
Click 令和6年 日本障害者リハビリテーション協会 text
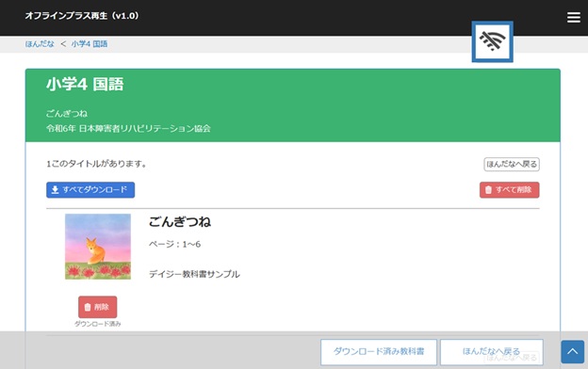coord(128,129)
